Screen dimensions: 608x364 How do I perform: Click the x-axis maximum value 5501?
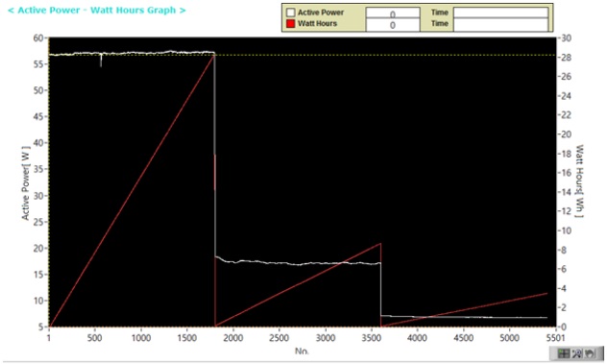pyautogui.click(x=556, y=338)
